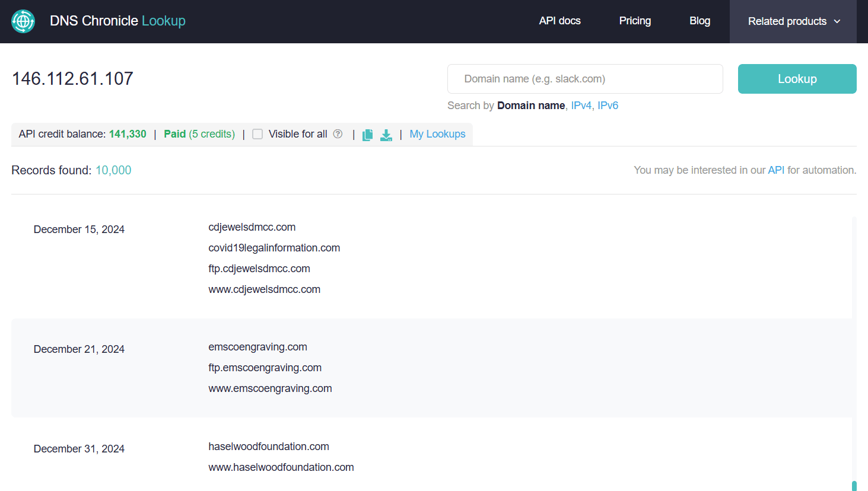Select www.cdjewelsdmcc.com domain
The width and height of the screenshot is (868, 491).
tap(265, 289)
